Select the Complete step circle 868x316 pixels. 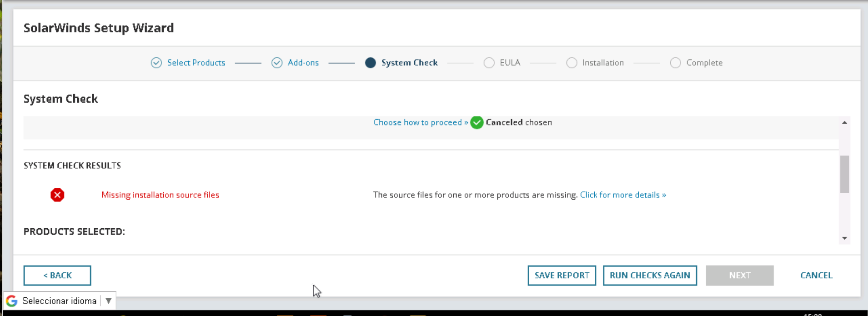pyautogui.click(x=675, y=63)
